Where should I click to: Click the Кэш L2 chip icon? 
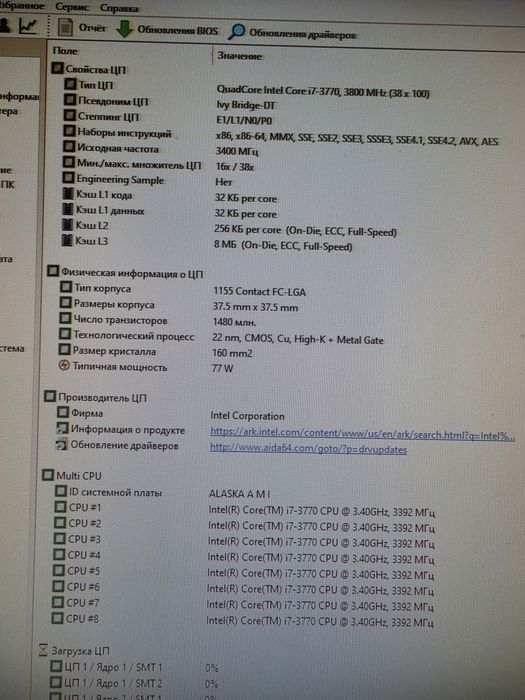coord(67,224)
